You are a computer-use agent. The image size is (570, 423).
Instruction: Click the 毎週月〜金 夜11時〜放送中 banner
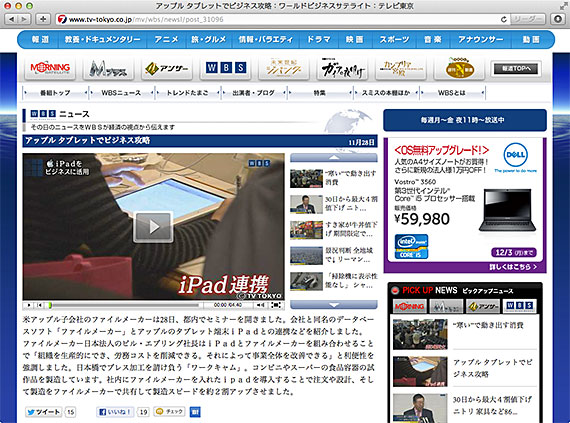click(465, 120)
